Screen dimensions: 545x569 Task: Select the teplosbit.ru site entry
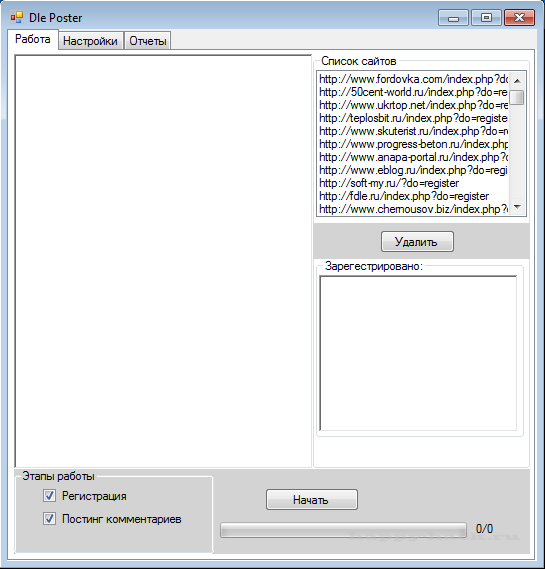[x=414, y=118]
